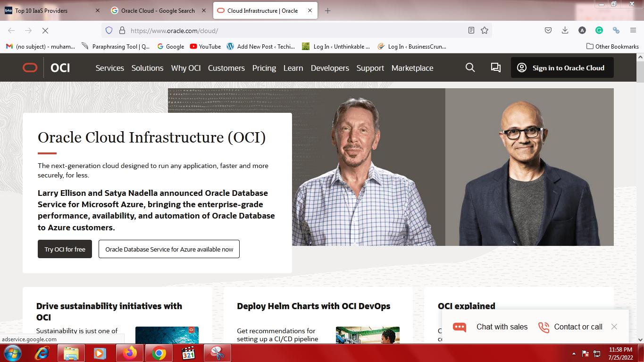Close the Oracle Cloud Google Search tab

click(x=204, y=10)
